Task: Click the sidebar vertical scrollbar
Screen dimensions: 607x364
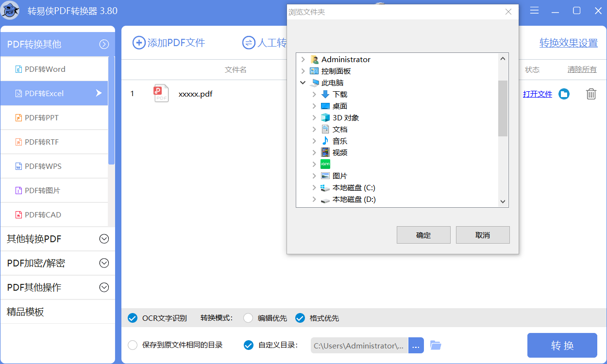Action: pos(112,111)
